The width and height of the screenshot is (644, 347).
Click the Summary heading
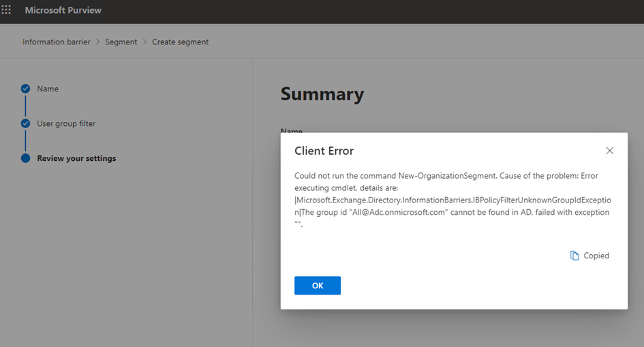click(322, 94)
